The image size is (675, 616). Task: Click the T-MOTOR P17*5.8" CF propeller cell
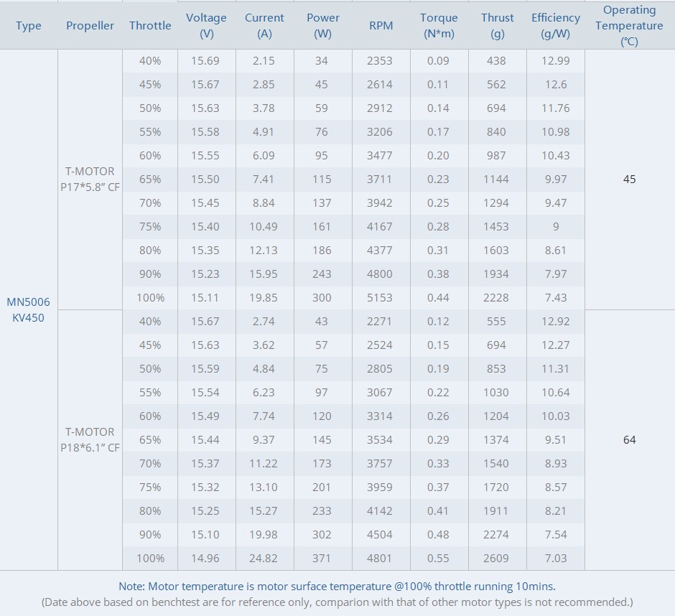coord(90,179)
